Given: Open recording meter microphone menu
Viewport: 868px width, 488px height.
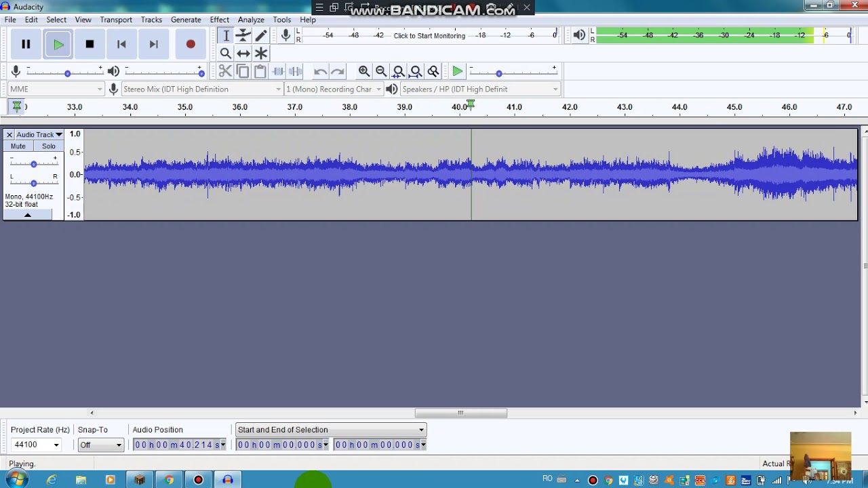Looking at the screenshot, I should [285, 35].
